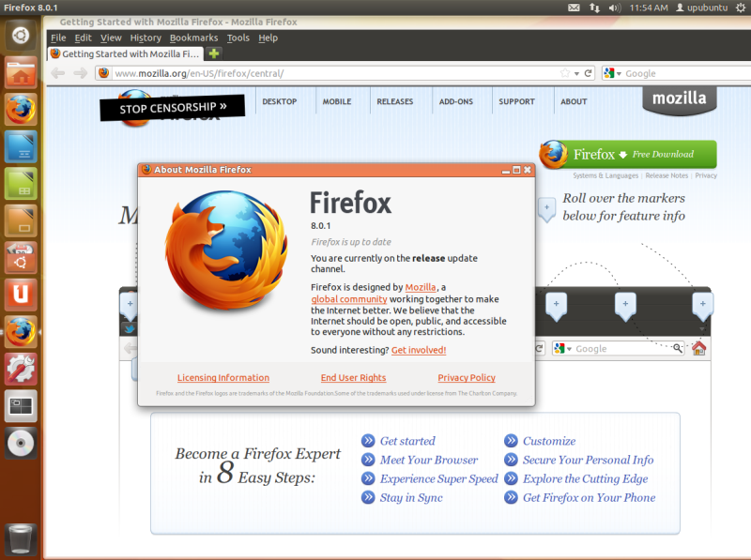
Task: Launch LibreOffice Calc from the launcher
Action: (21, 184)
